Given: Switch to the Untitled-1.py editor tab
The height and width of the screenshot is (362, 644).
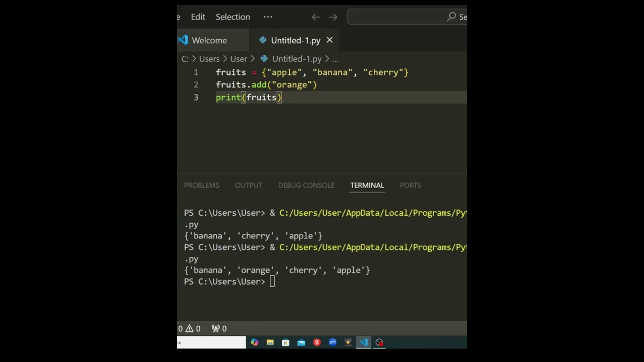Looking at the screenshot, I should (295, 40).
